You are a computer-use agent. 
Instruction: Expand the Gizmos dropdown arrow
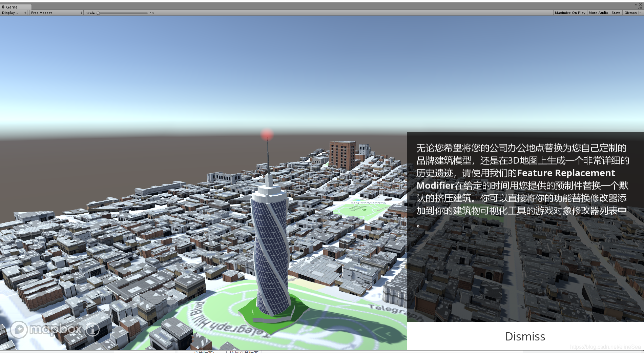(640, 13)
